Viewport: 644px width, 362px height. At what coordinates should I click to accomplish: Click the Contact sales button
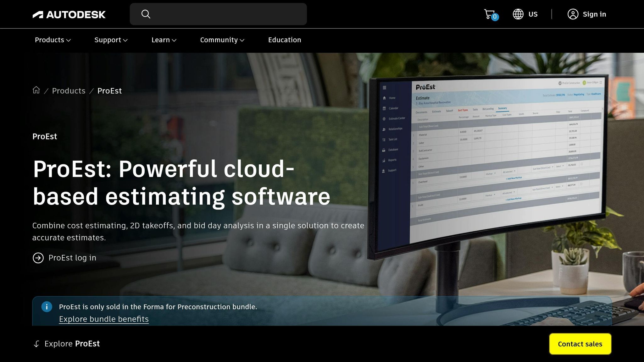580,344
